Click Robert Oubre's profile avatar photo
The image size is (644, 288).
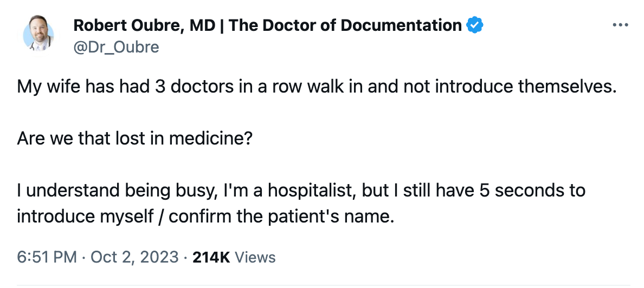(39, 34)
